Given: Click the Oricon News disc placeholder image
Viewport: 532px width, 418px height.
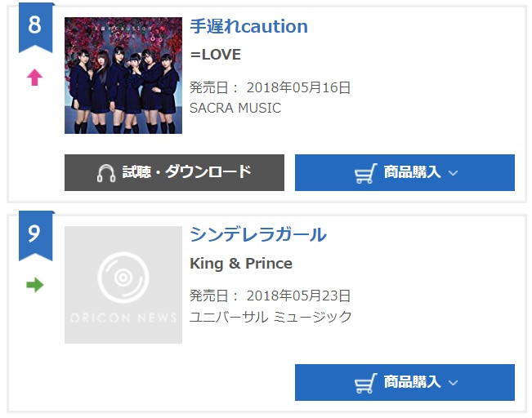Looking at the screenshot, I should coord(123,285).
